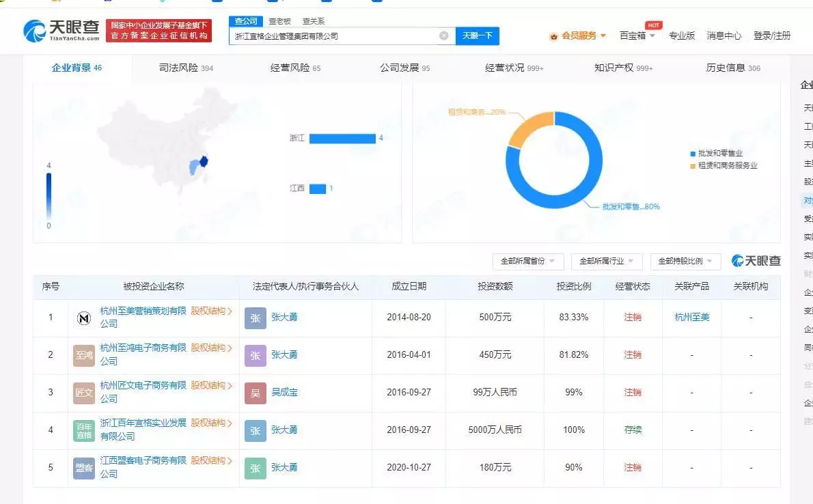The width and height of the screenshot is (813, 504).
Task: Switch to the 知识产权 tab
Action: point(624,68)
